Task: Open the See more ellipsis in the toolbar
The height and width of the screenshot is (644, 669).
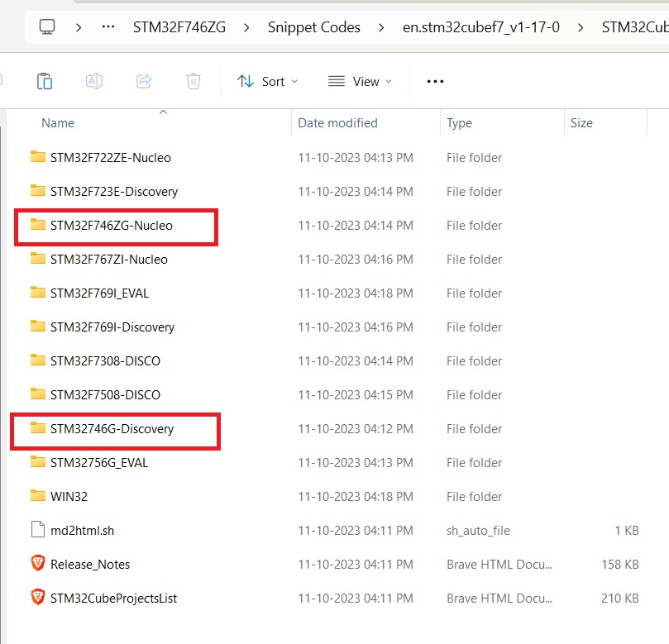Action: point(434,80)
